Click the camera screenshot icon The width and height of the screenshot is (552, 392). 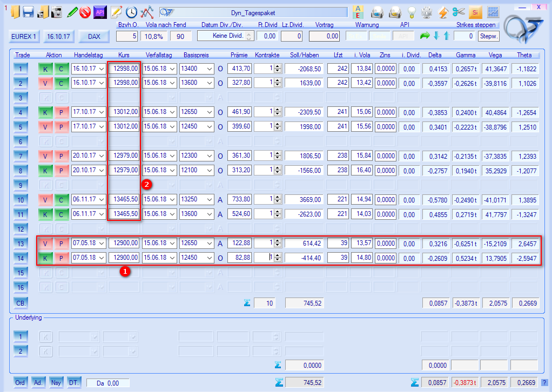pos(56,12)
